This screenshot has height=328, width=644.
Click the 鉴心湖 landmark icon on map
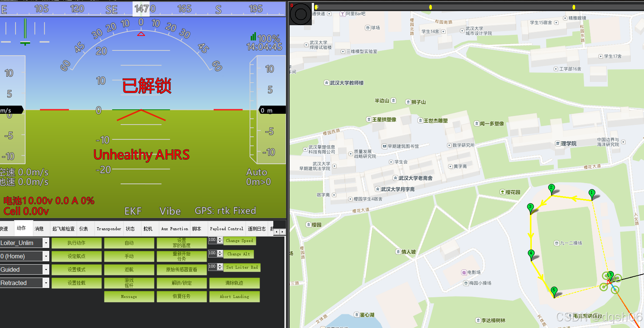[357, 315]
